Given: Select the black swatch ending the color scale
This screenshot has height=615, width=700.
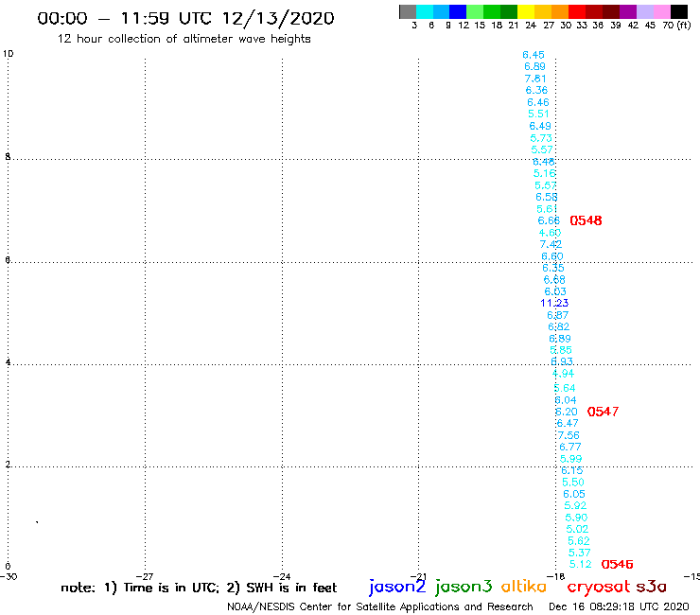Looking at the screenshot, I should pyautogui.click(x=678, y=11).
